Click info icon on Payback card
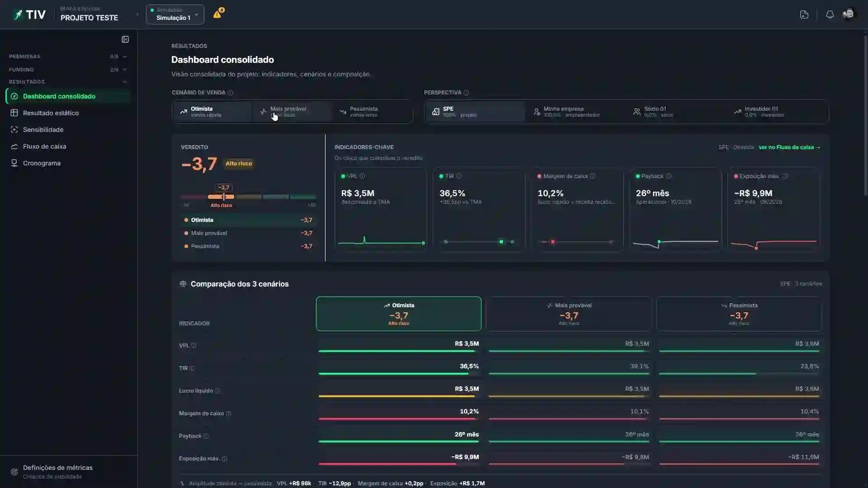This screenshot has width=868, height=488. pos(669,176)
